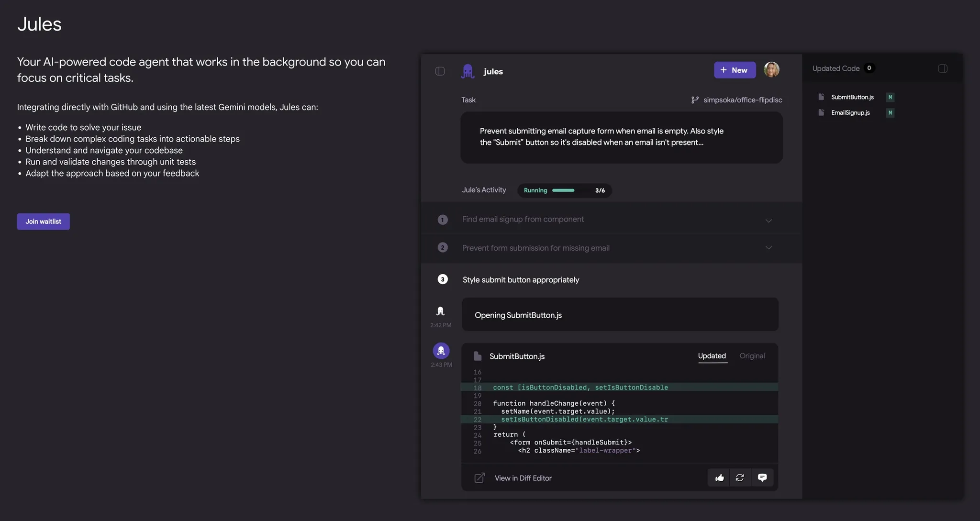The image size is (980, 521).
Task: Click the Join waitlist button
Action: point(44,222)
